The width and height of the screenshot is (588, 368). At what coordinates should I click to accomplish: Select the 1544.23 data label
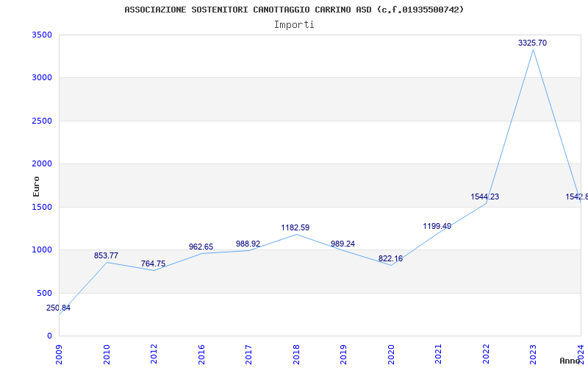click(485, 197)
